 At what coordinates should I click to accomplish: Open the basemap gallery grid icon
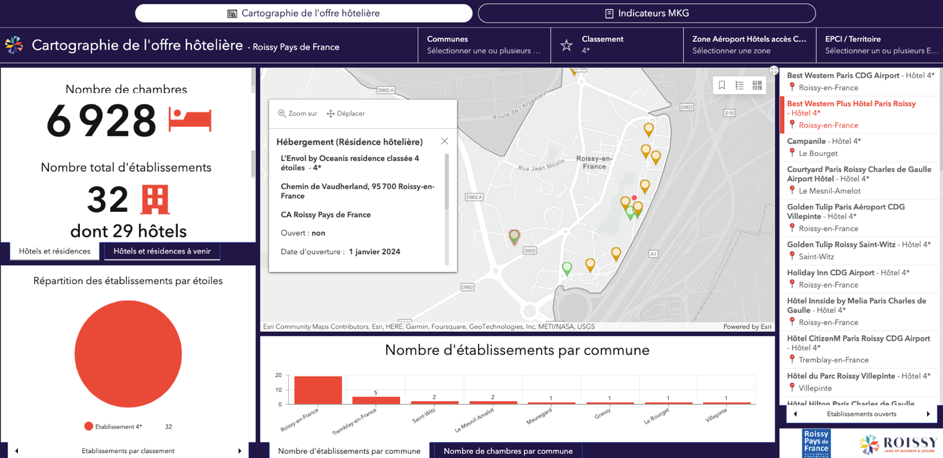(x=757, y=85)
